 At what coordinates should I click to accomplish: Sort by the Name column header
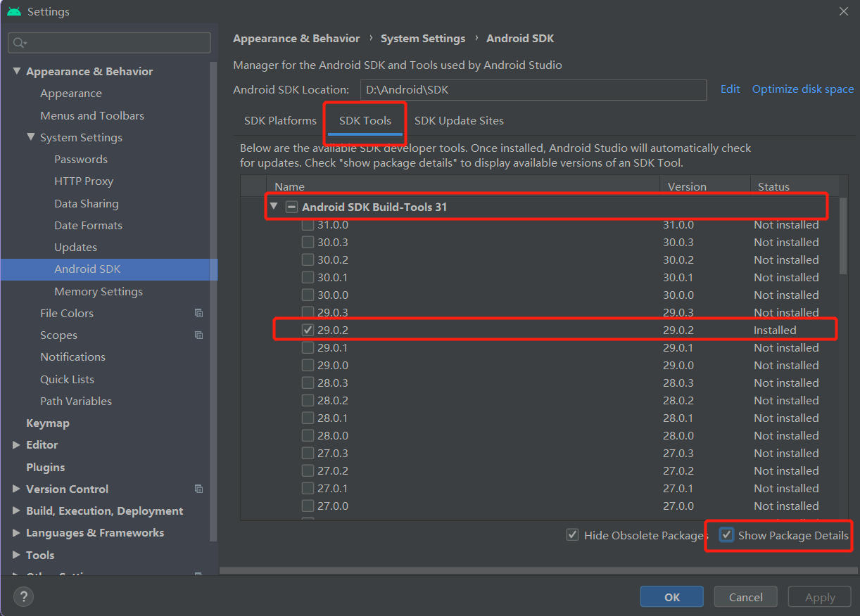click(464, 186)
